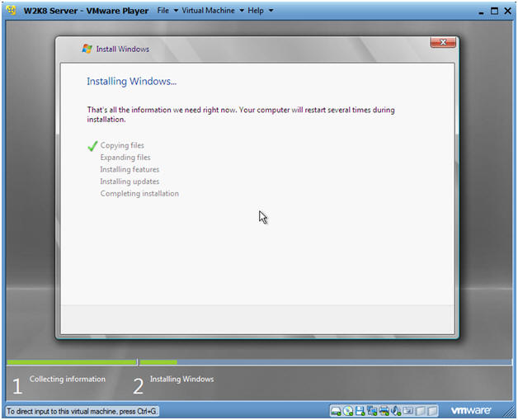
Task: Click the 'Installing features' step text
Action: tap(129, 169)
